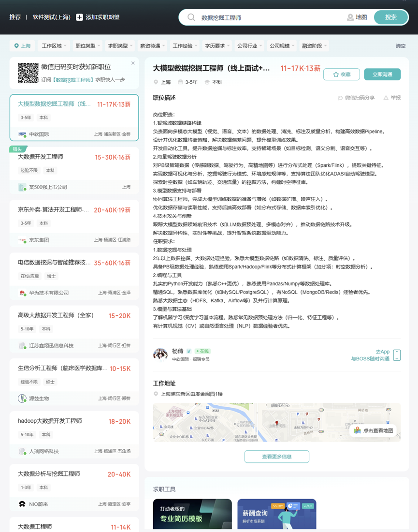Click the 【数据挖掘工程师】 subscription link
The width and height of the screenshot is (418, 532).
(x=73, y=80)
